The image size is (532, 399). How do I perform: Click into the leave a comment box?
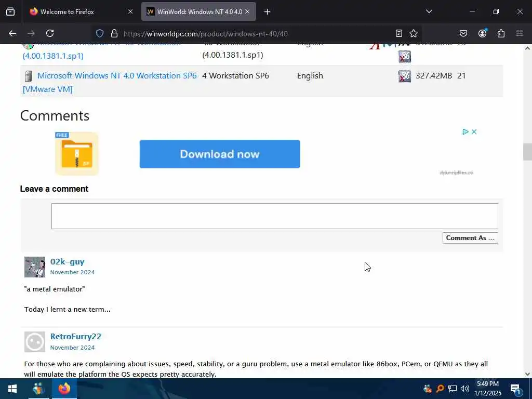(x=275, y=216)
